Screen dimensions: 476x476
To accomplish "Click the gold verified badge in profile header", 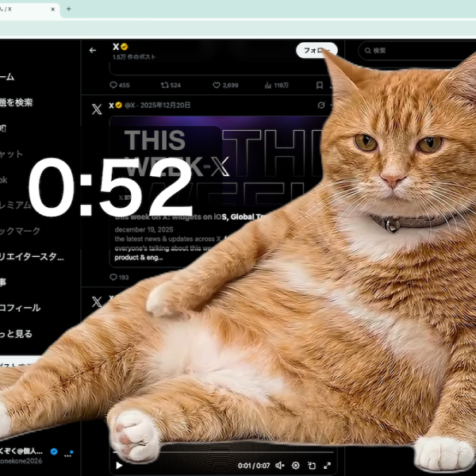I will pos(125,47).
